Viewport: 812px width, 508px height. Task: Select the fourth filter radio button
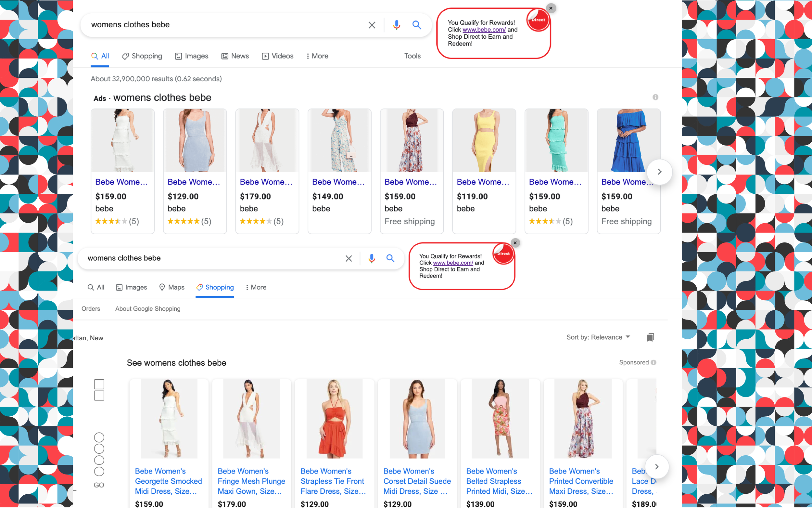pyautogui.click(x=99, y=471)
